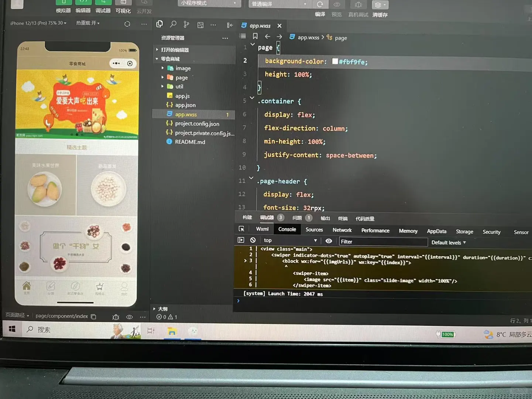Tap the home icon in the simulator tab bar

pyautogui.click(x=27, y=287)
